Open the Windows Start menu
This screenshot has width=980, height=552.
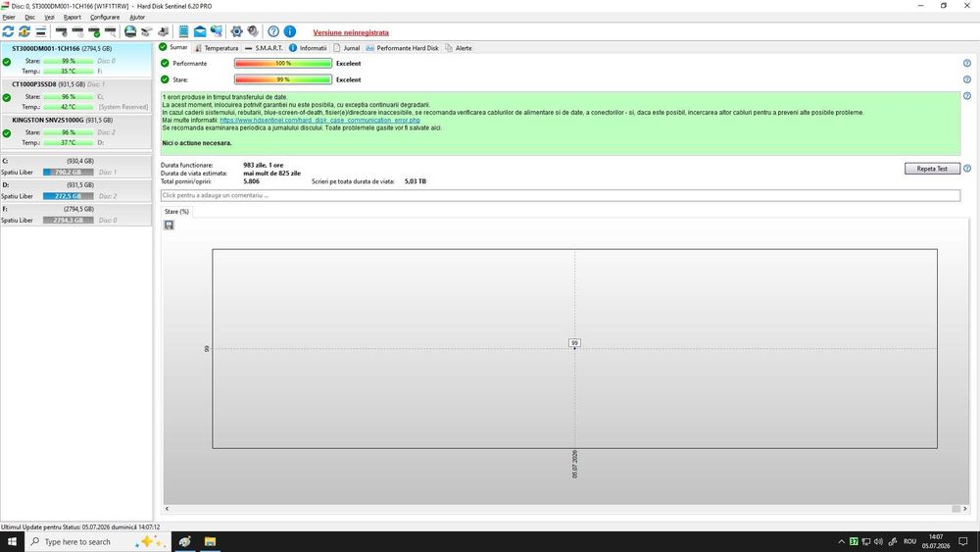pos(12,541)
